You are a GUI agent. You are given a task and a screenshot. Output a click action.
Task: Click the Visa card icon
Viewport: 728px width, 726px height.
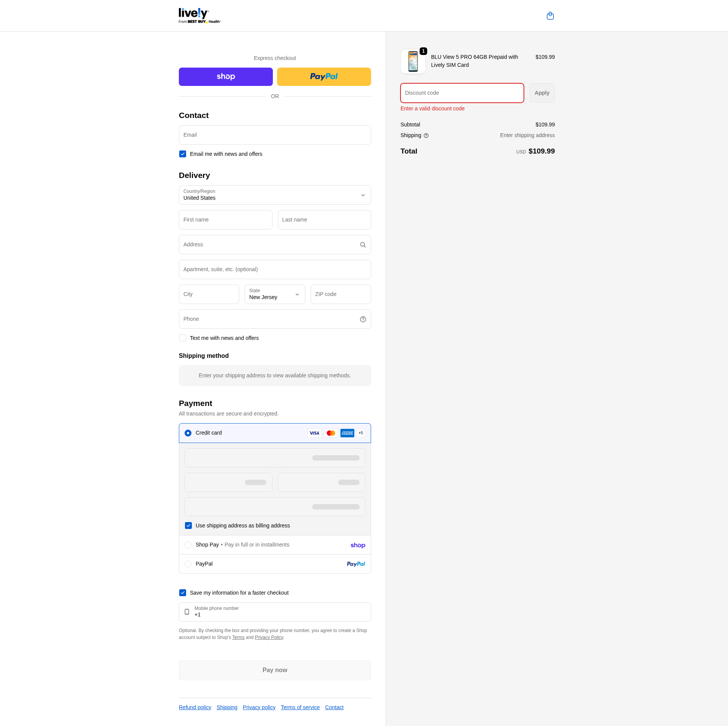[314, 433]
